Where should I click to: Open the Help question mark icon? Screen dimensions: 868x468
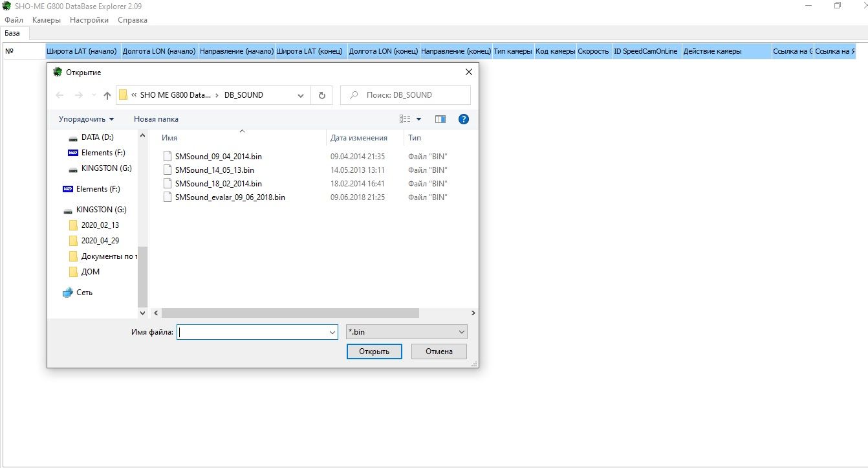[463, 119]
